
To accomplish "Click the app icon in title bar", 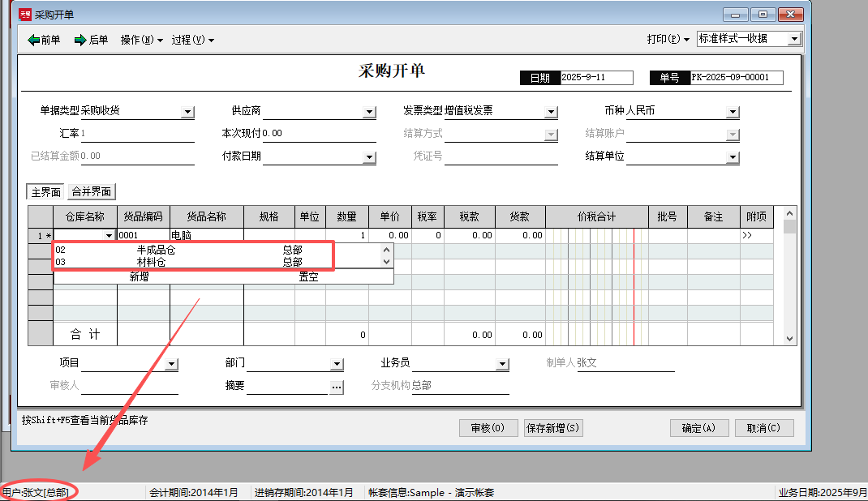I will pyautogui.click(x=24, y=15).
